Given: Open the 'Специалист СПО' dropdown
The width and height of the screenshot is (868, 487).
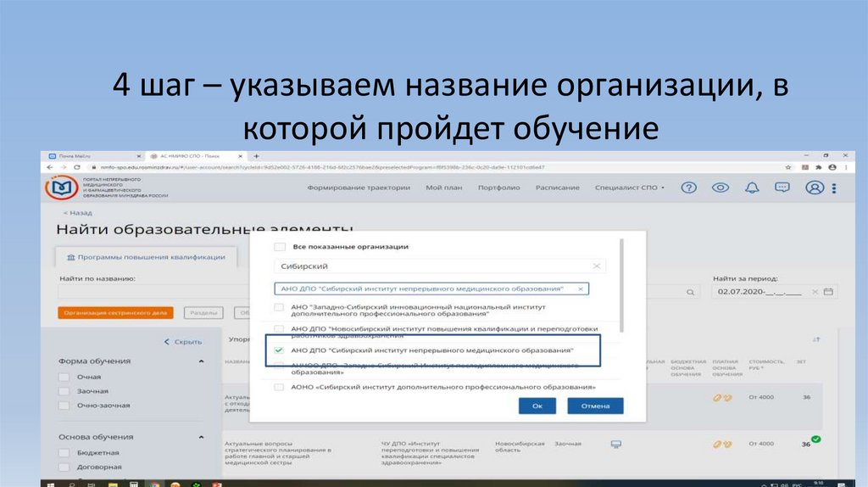Looking at the screenshot, I should tap(630, 188).
